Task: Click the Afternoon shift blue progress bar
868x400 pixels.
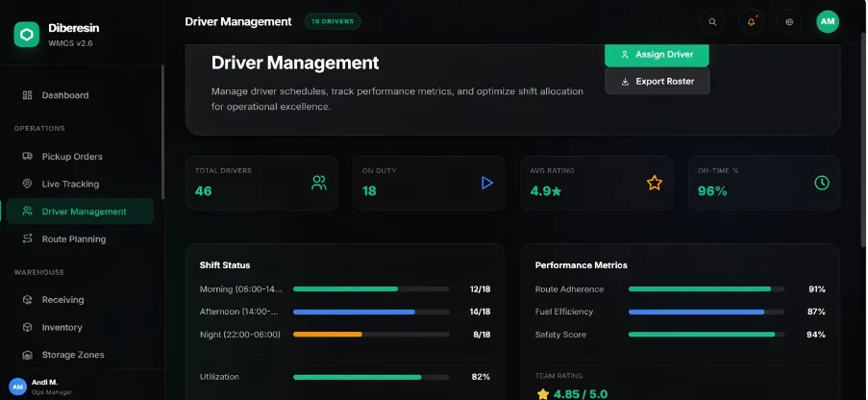Action: pos(371,312)
